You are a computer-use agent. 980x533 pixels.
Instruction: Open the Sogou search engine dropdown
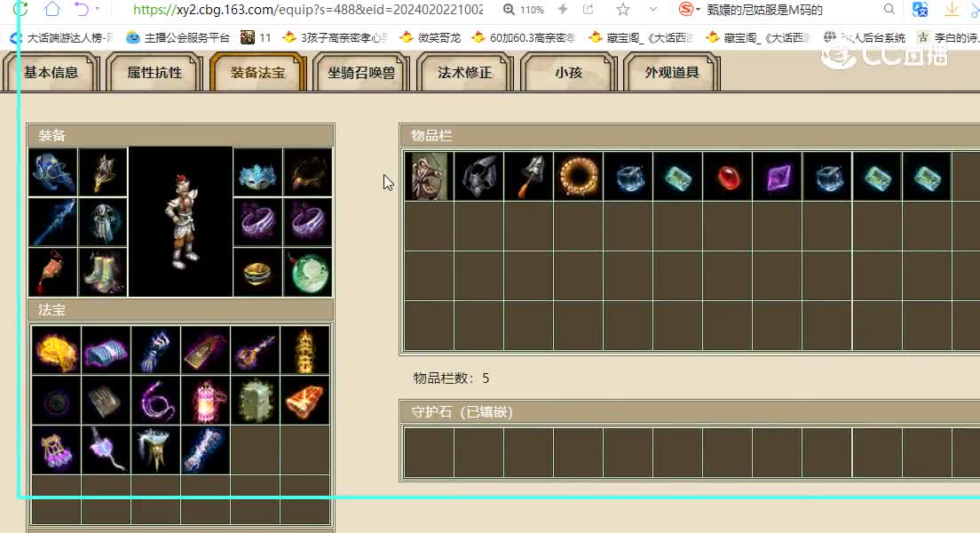(x=690, y=10)
